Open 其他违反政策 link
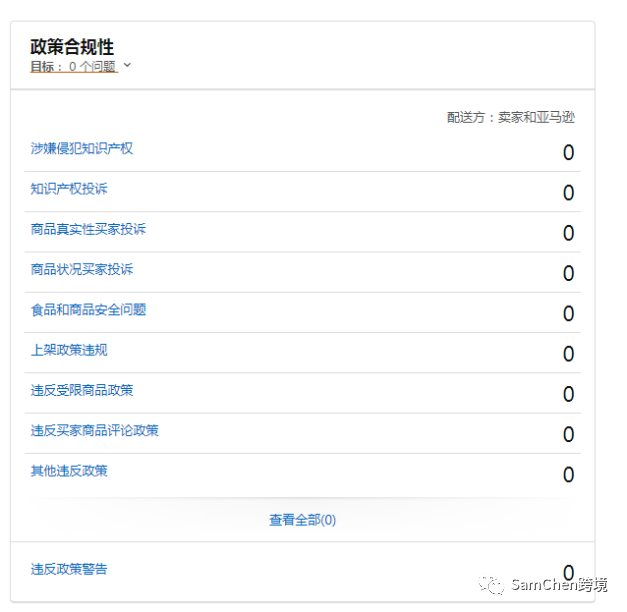 pos(69,471)
